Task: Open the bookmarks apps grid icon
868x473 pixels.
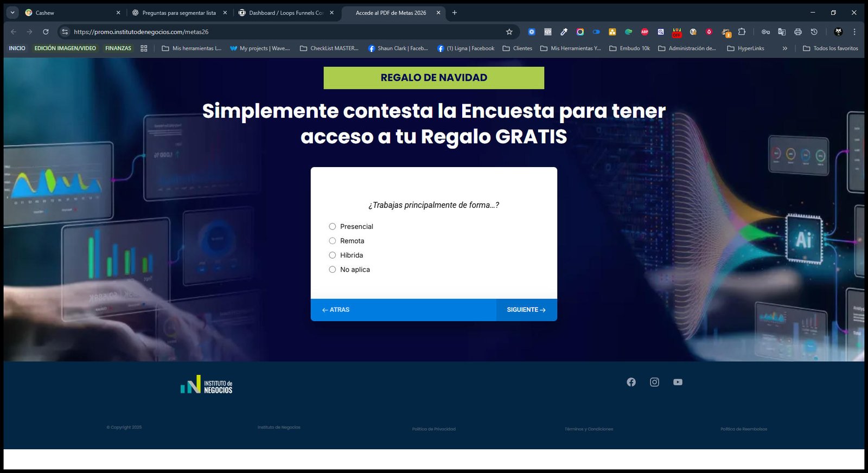Action: tap(144, 48)
